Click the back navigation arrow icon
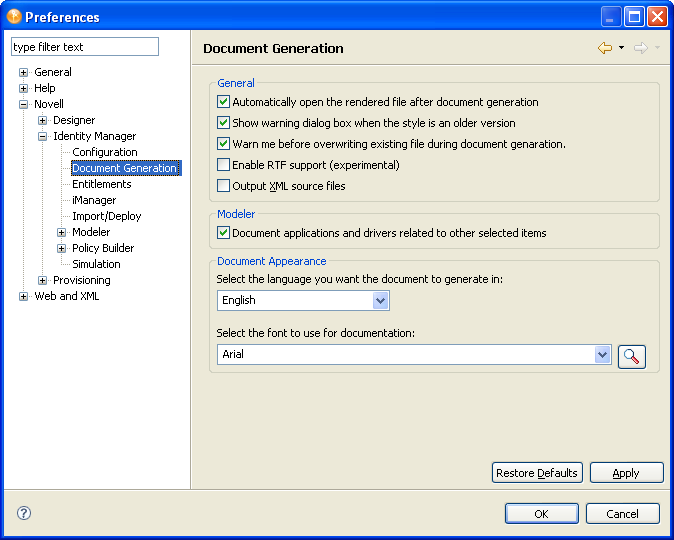Image resolution: width=674 pixels, height=540 pixels. pyautogui.click(x=604, y=48)
